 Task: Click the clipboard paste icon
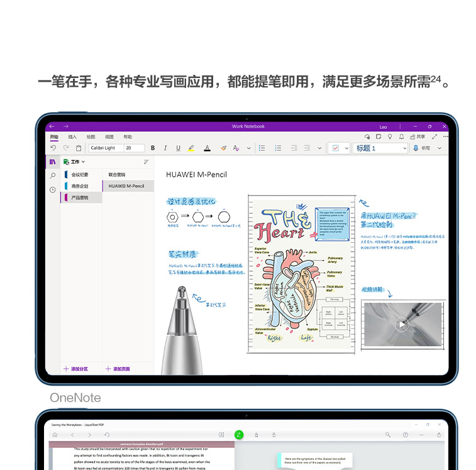[79, 148]
